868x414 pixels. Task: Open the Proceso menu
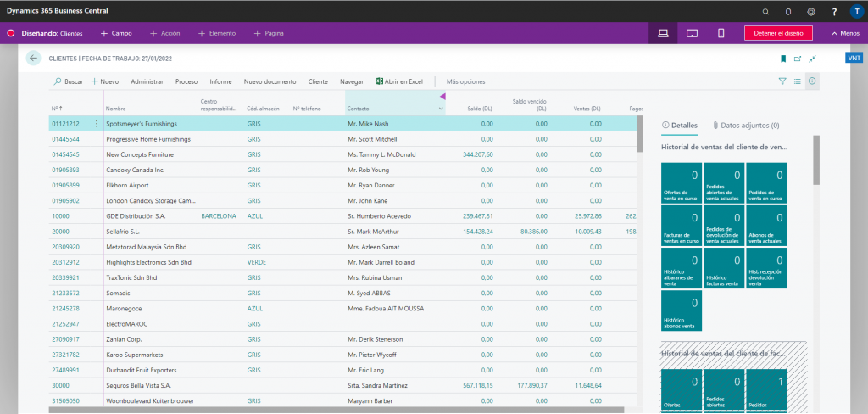pyautogui.click(x=186, y=81)
